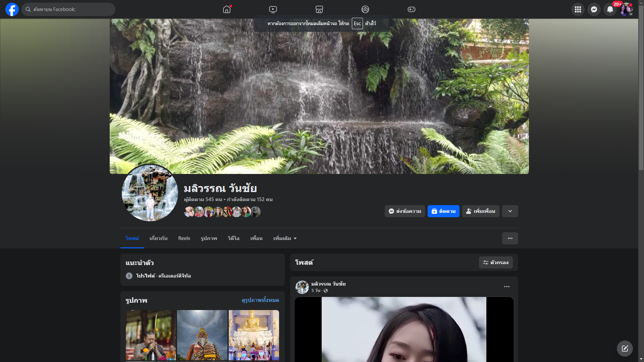The image size is (644, 362).
Task: Open the golden Buddha photo thumbnail
Action: pos(254,335)
